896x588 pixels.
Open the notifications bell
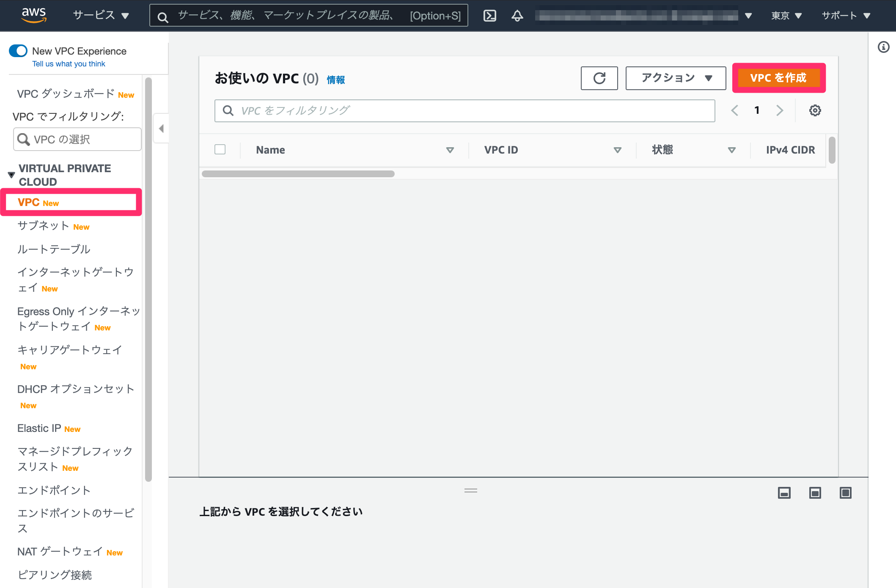pyautogui.click(x=517, y=16)
